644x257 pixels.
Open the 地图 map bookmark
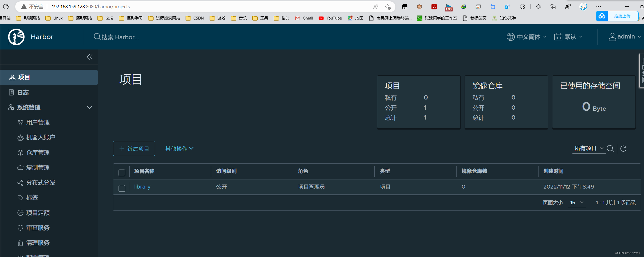pyautogui.click(x=356, y=18)
